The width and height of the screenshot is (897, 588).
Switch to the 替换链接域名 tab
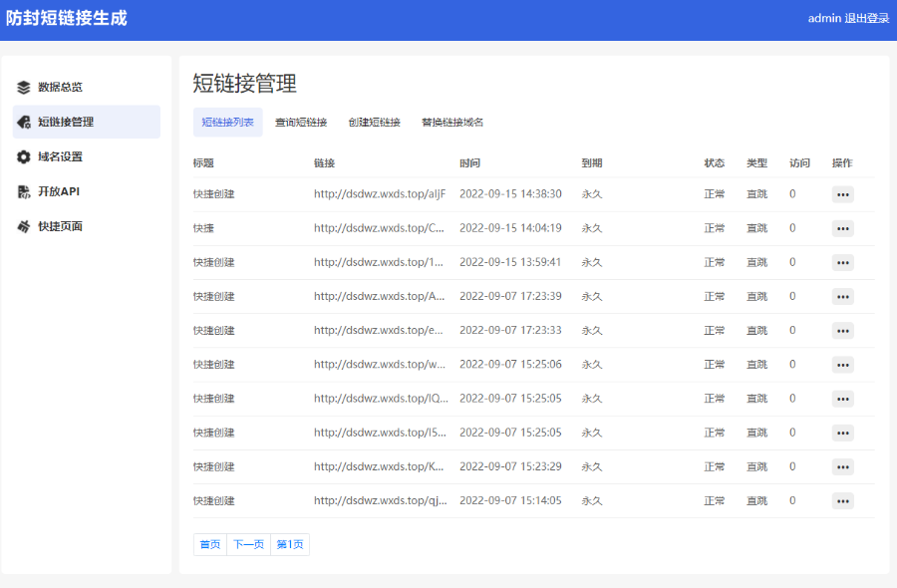click(452, 122)
